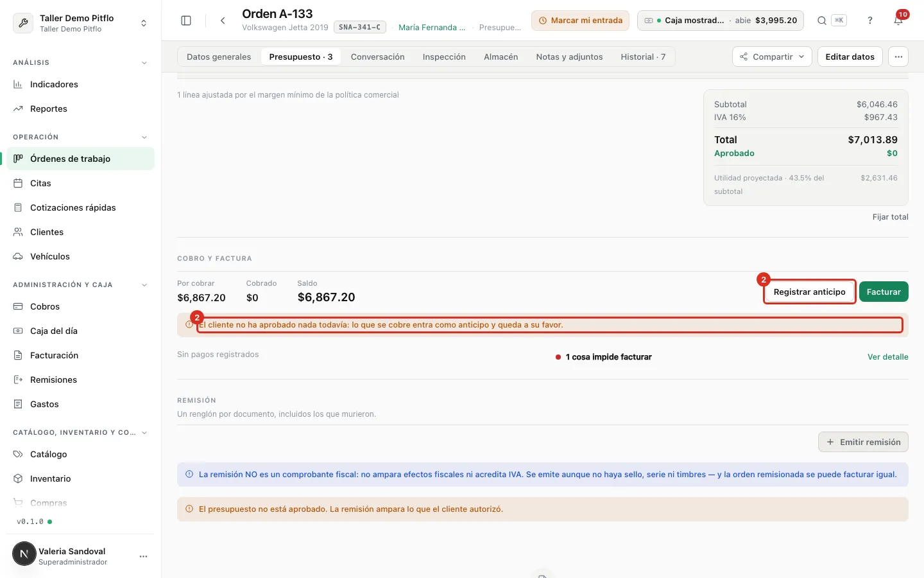Collapse the Análisis sidebar section

[144, 63]
